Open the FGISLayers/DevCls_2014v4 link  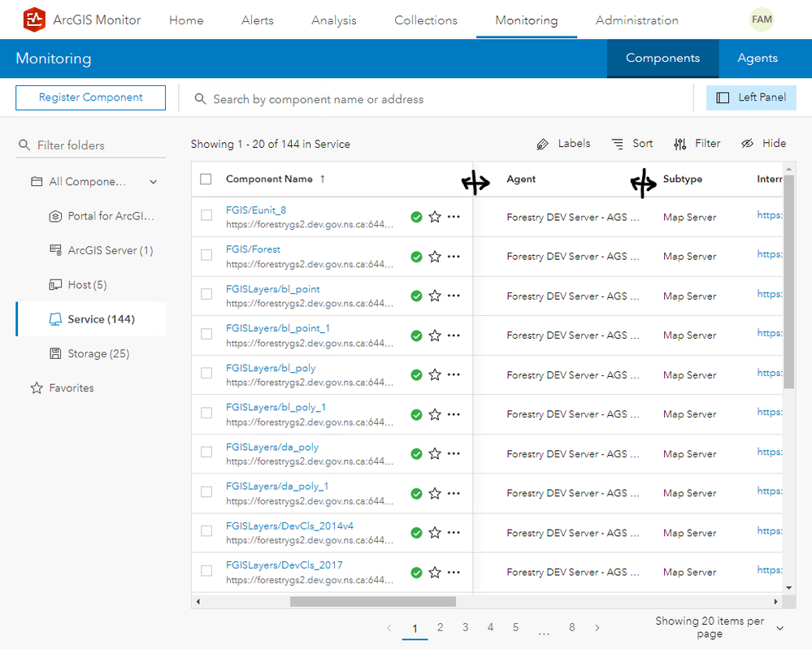(289, 526)
